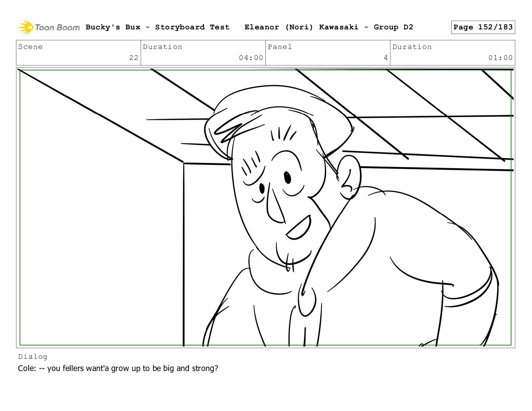Click the Group D2 text
The height and width of the screenshot is (411, 532).
393,27
